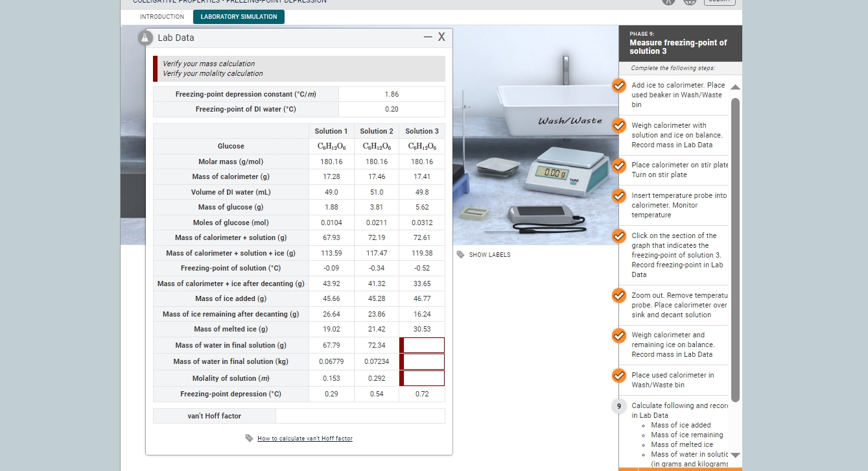
Task: Select the step 9 number badge
Action: pyautogui.click(x=618, y=405)
